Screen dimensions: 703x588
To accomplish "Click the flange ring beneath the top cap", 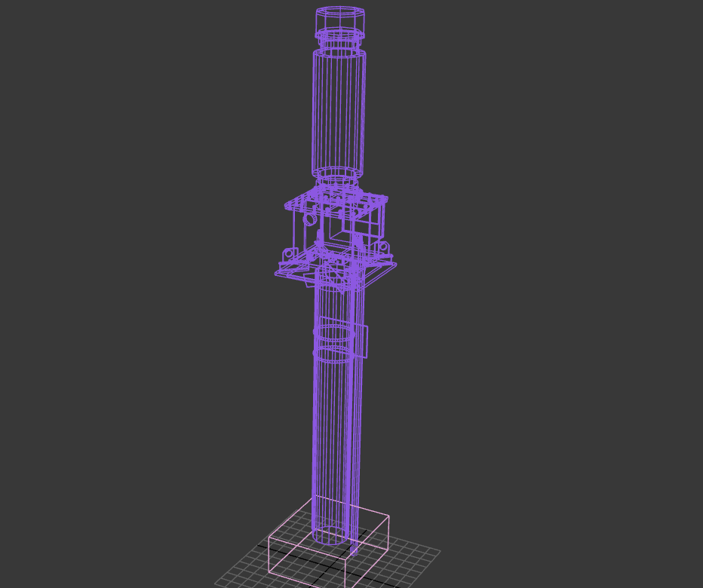I will click(x=340, y=35).
